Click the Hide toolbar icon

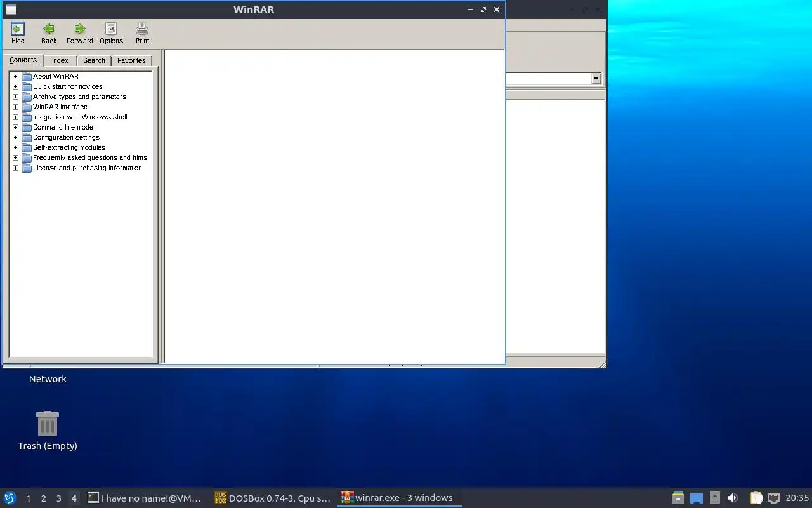18,33
